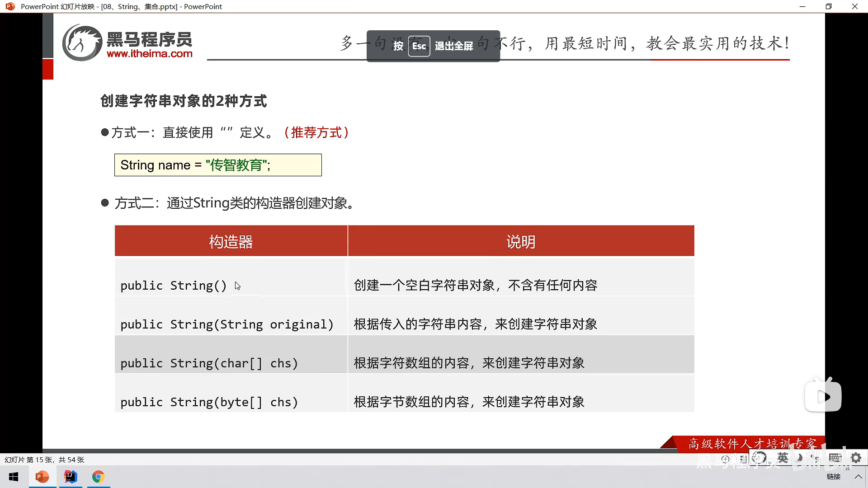Open Google Chrome from the taskbar

[x=98, y=477]
